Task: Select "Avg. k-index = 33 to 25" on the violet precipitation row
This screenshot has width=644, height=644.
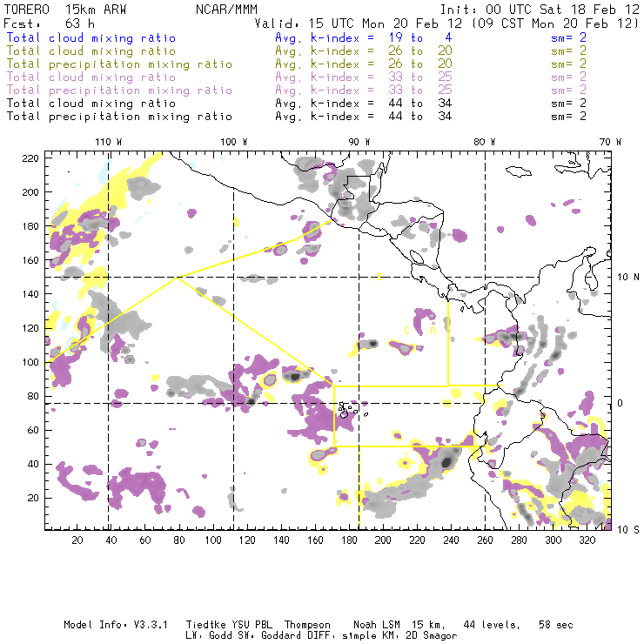Action: point(364,91)
